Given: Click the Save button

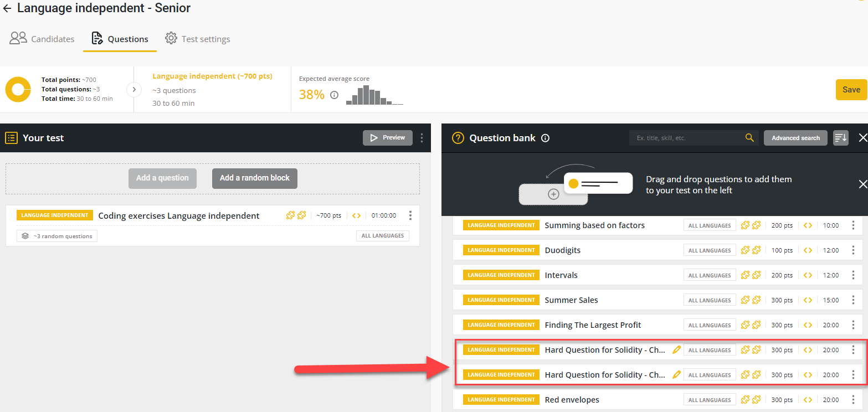Looking at the screenshot, I should point(851,90).
